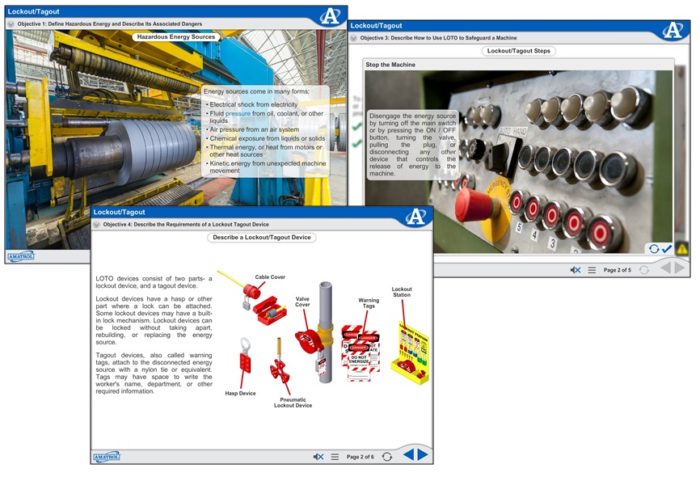Open the menu list in Objective 4 window
Viewport: 700px width, 477px height.
pyautogui.click(x=335, y=456)
